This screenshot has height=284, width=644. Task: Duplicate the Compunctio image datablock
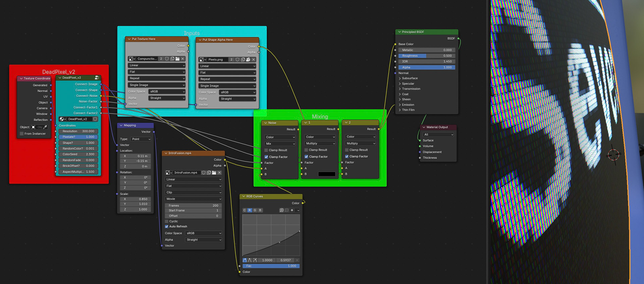[172, 59]
